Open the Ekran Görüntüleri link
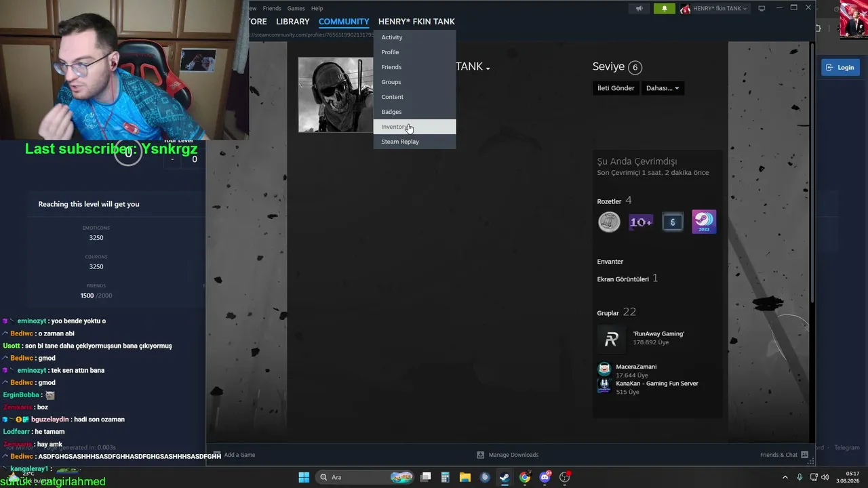This screenshot has width=868, height=488. tap(623, 279)
